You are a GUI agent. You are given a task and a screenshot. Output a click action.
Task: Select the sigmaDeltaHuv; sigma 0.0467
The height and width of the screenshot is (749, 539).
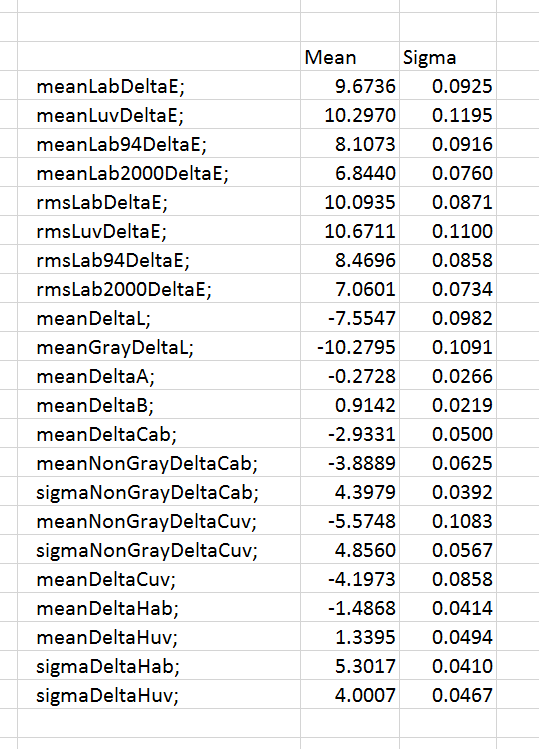(x=448, y=695)
